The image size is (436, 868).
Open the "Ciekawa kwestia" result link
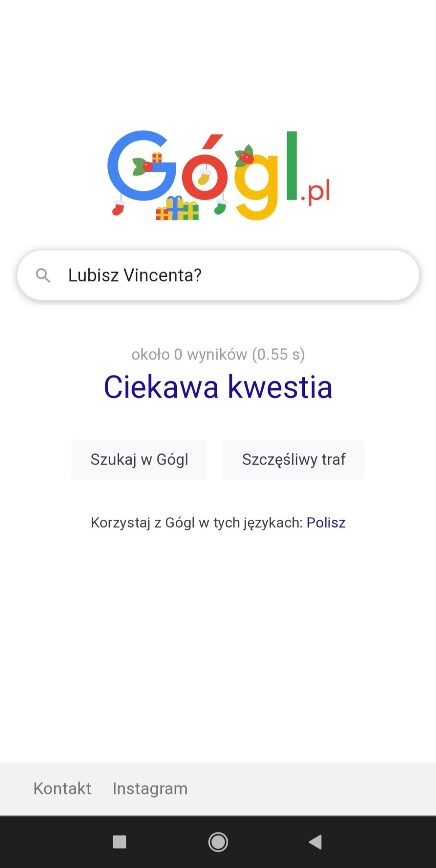[x=218, y=387]
